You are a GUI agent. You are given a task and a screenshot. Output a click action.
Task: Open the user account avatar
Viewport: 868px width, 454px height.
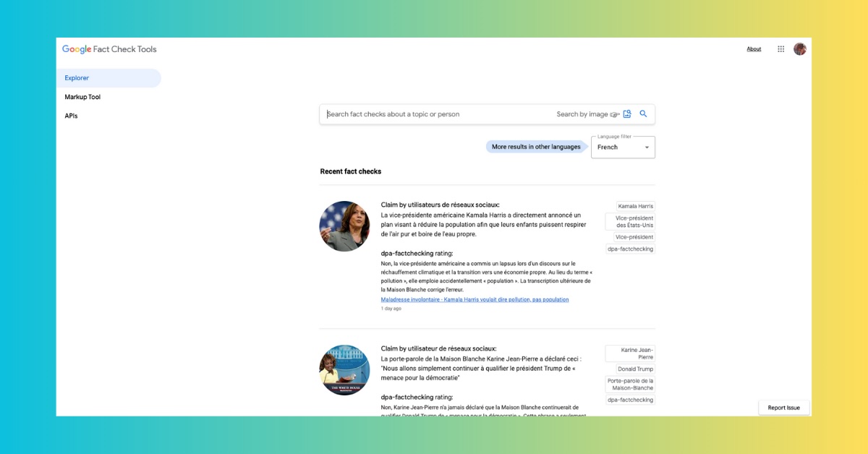click(x=799, y=49)
